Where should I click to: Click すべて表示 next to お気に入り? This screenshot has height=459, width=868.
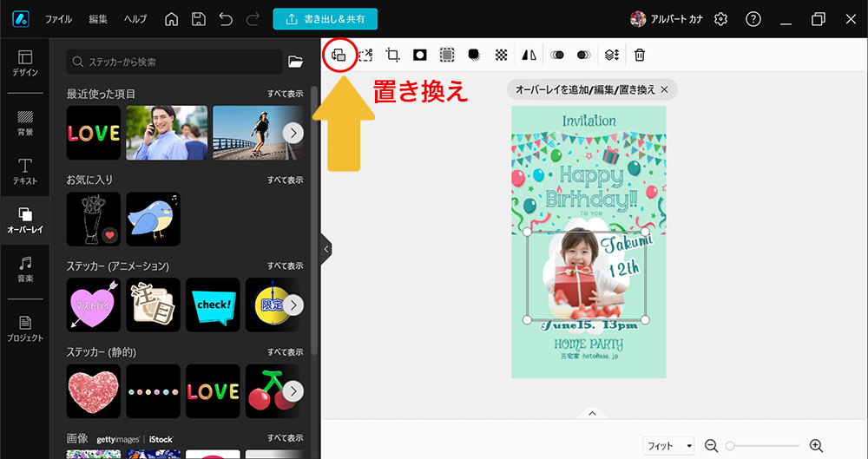(x=285, y=180)
